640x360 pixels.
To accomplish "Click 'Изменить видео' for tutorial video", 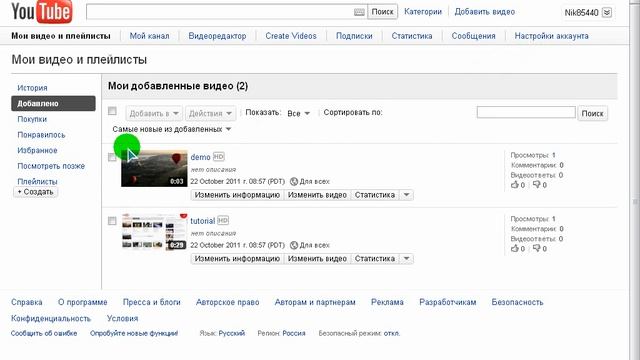I will point(317,258).
